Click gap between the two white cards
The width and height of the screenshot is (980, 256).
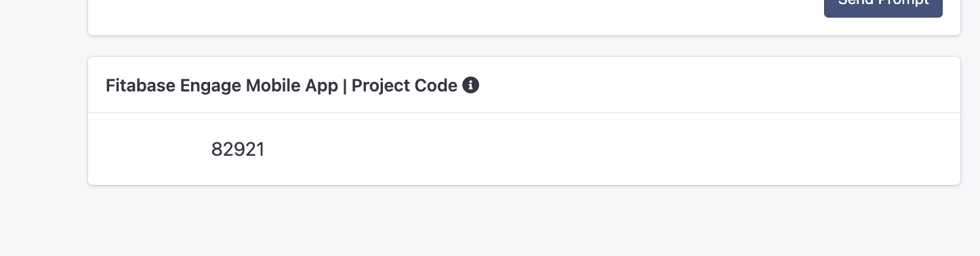coord(524,46)
